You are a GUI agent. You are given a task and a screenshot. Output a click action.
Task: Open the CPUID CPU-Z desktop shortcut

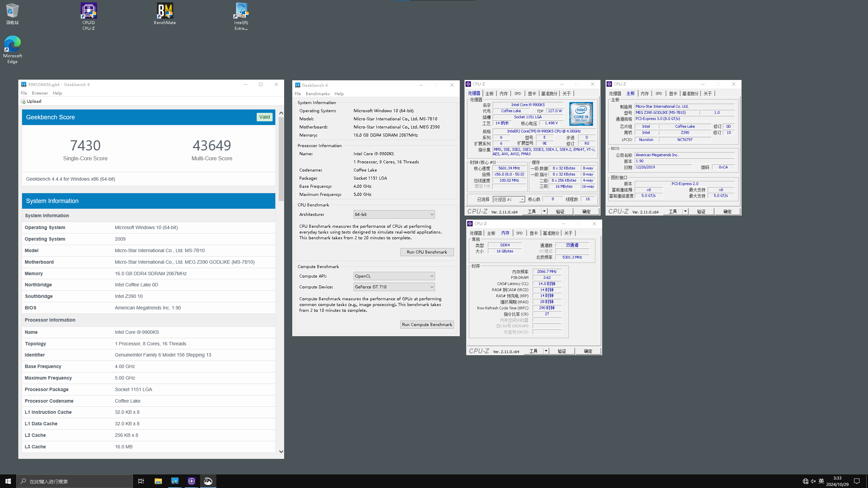coord(88,16)
